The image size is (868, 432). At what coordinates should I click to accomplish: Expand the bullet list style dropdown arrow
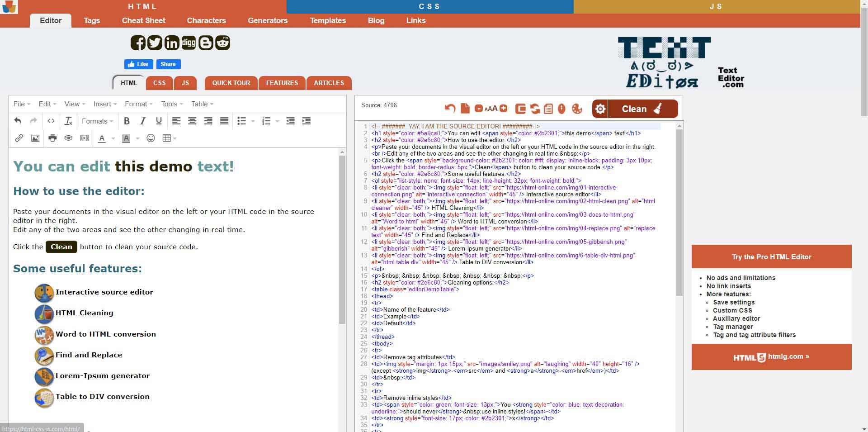[x=253, y=121]
